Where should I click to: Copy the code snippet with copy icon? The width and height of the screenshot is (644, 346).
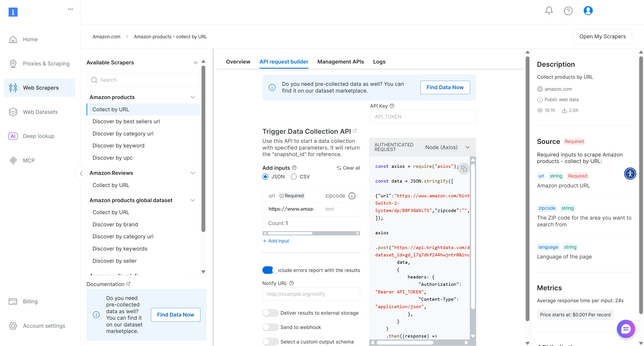464,169
